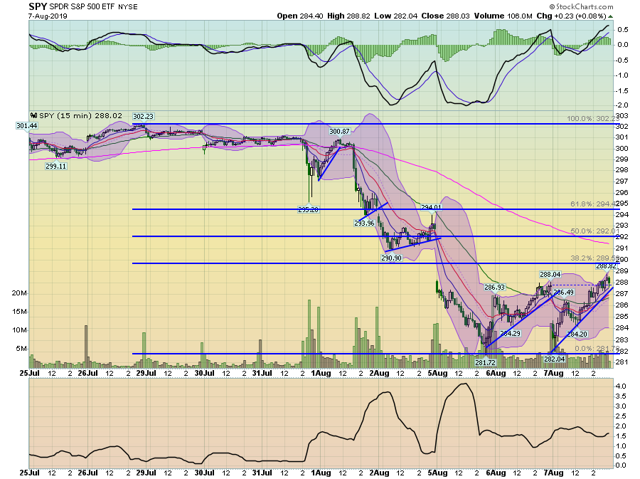Click the High 288.82 value in header
Image resolution: width=640 pixels, height=479 pixels.
pos(349,16)
